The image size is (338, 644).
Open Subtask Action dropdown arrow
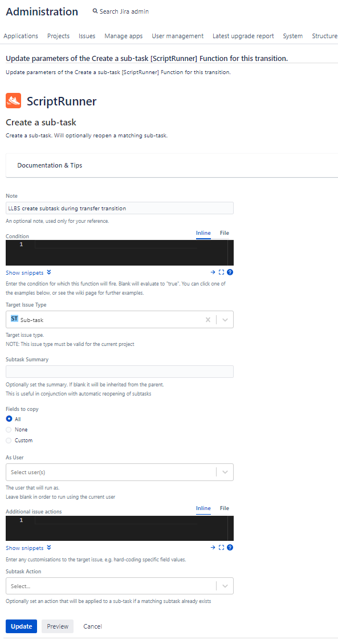[x=225, y=586]
